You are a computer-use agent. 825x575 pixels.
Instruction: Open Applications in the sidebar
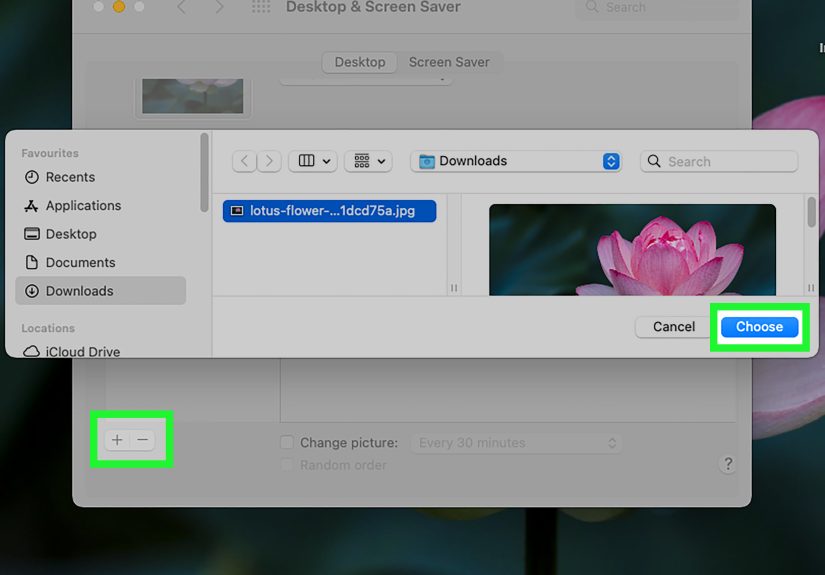(x=100, y=206)
